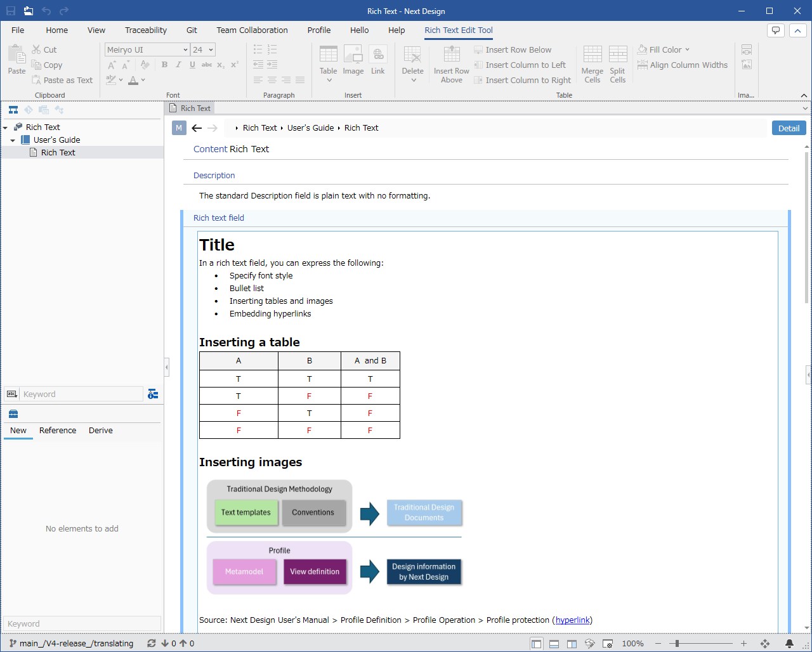Click the superscript icon
812x652 pixels.
tap(235, 65)
